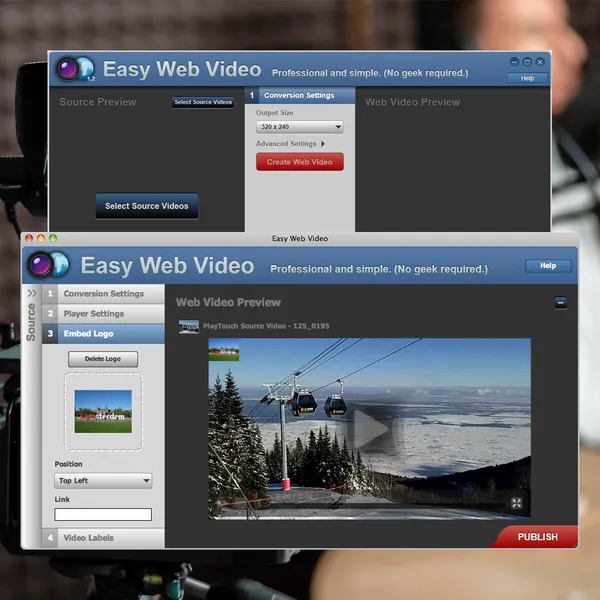Minimize the back Easy Web Video window

(514, 62)
